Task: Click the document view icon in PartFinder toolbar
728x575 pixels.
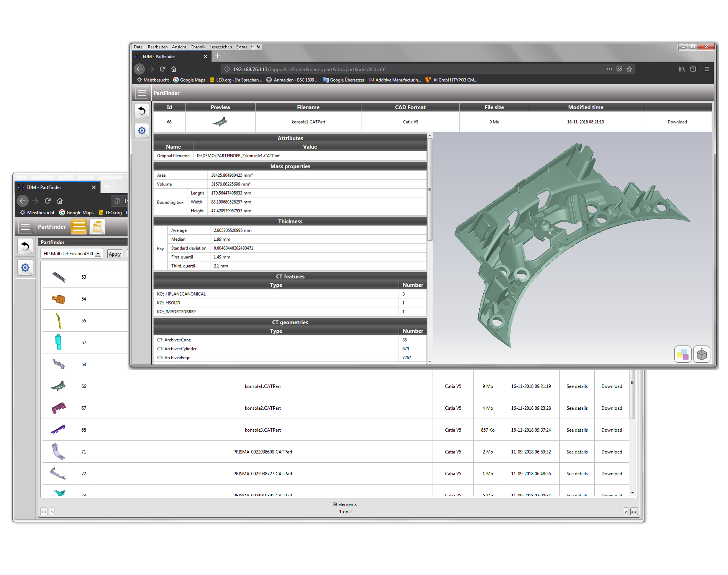Action: [x=97, y=227]
